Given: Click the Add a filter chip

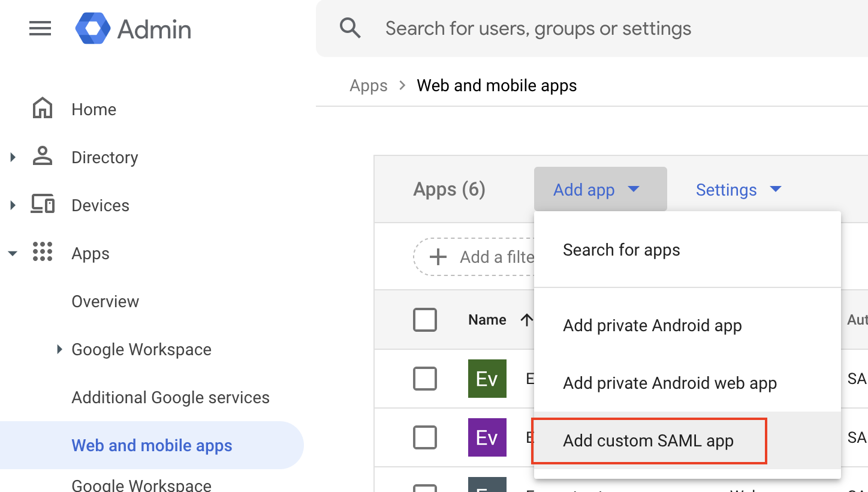Looking at the screenshot, I should click(474, 257).
